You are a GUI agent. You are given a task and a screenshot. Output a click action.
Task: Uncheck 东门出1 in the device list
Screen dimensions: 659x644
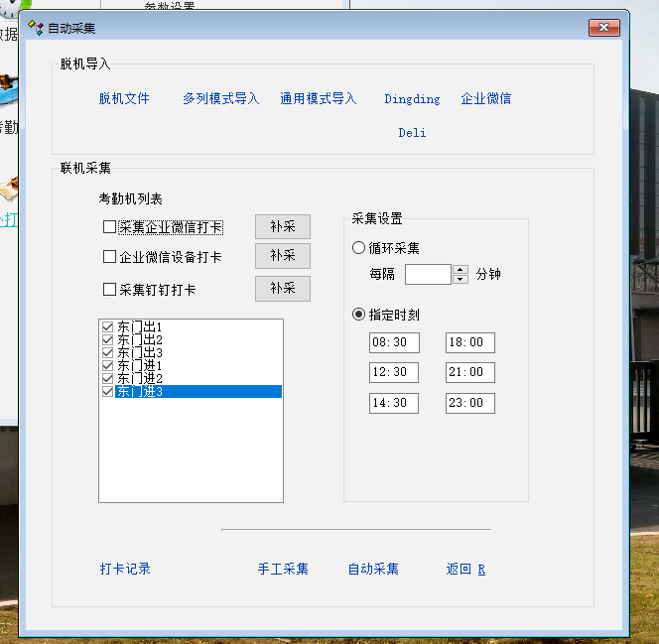(x=107, y=326)
